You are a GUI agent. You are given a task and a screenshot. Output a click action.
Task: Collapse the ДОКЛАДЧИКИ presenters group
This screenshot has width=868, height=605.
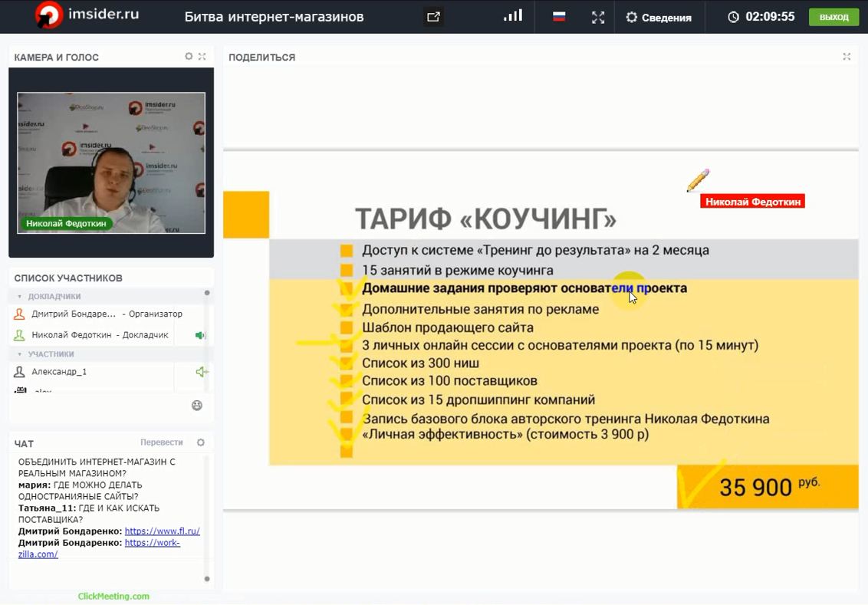(x=20, y=297)
